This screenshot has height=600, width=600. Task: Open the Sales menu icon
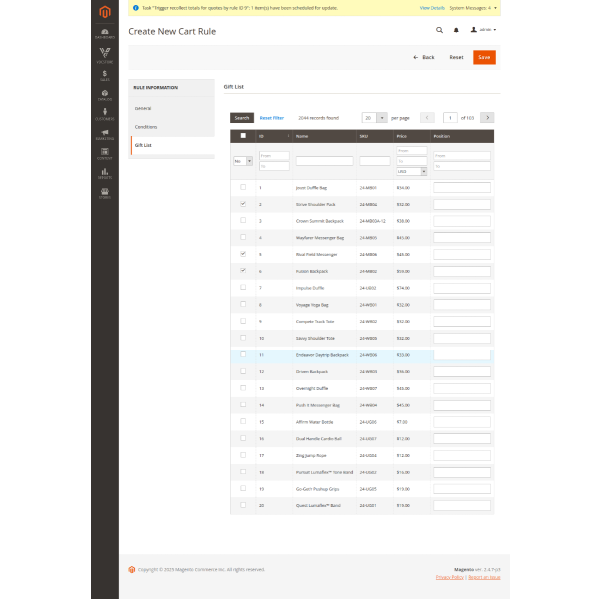[x=104, y=75]
